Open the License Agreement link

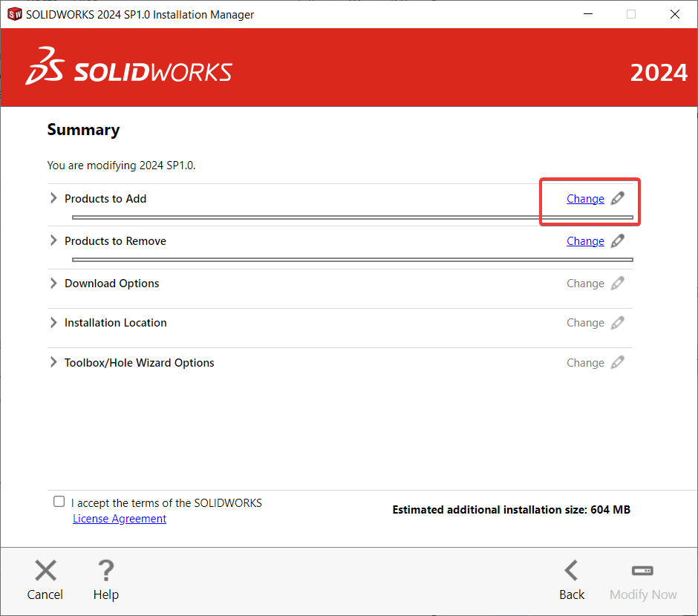[120, 519]
